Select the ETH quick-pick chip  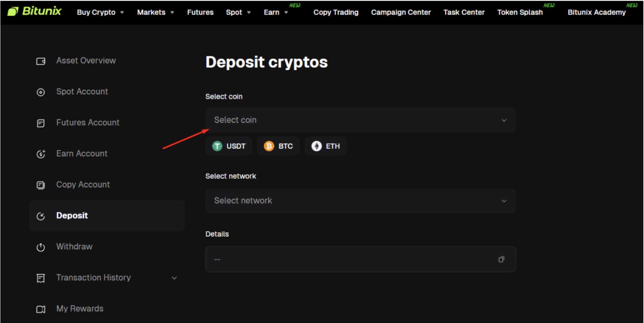click(325, 146)
